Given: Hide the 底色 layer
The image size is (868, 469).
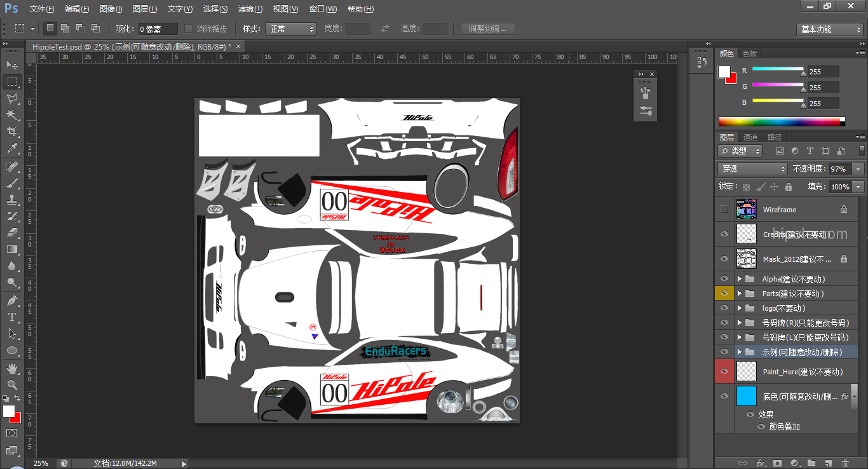Looking at the screenshot, I should point(724,396).
